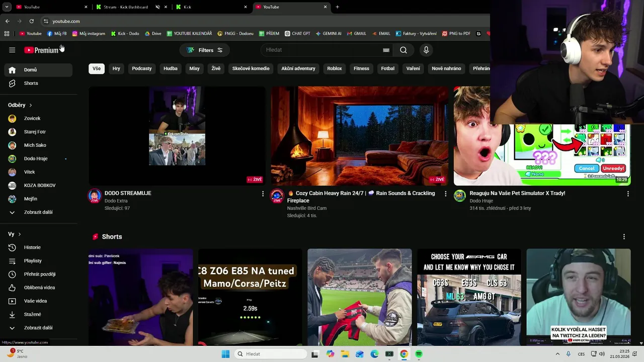Open the Cozy Cabin Heavy Rain thumbnail
The width and height of the screenshot is (644, 362).
[x=359, y=136]
